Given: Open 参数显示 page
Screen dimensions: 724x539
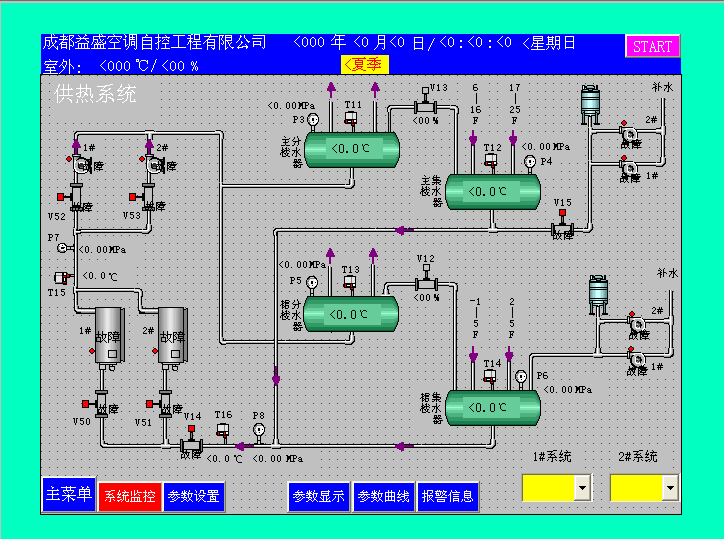Looking at the screenshot, I should pos(319,497).
